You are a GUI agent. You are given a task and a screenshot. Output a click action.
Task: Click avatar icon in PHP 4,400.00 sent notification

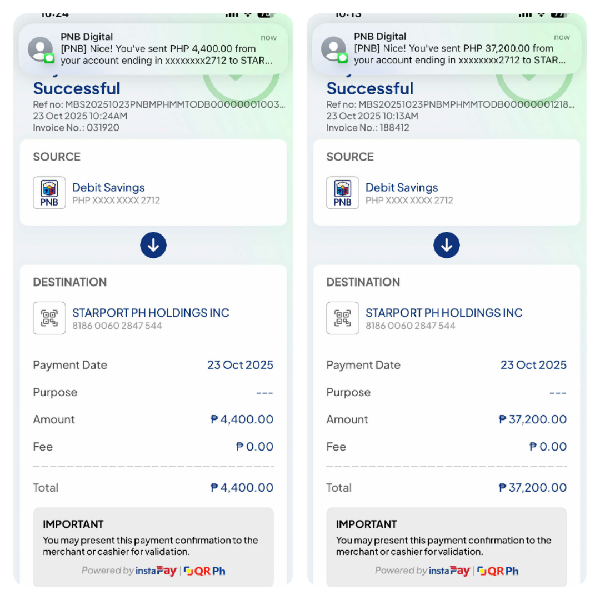coord(41,49)
